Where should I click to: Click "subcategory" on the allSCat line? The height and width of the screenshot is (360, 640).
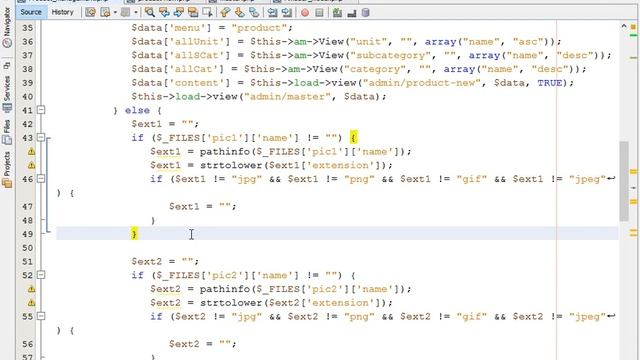(x=388, y=56)
